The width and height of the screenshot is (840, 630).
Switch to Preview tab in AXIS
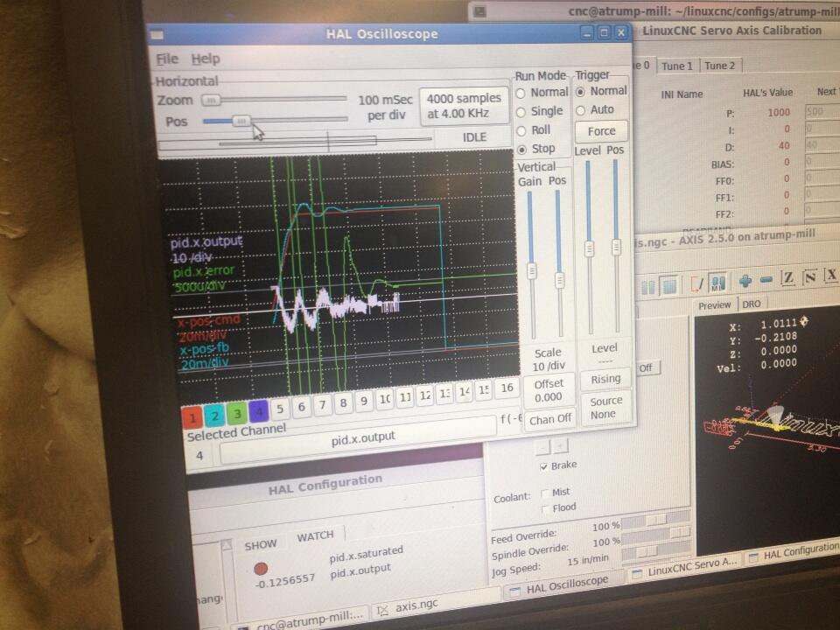[714, 305]
